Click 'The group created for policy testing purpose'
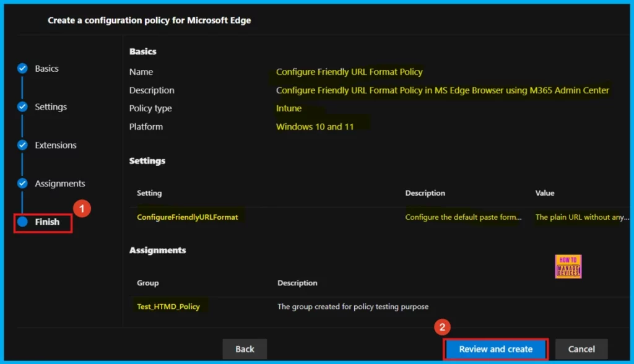 tap(353, 306)
